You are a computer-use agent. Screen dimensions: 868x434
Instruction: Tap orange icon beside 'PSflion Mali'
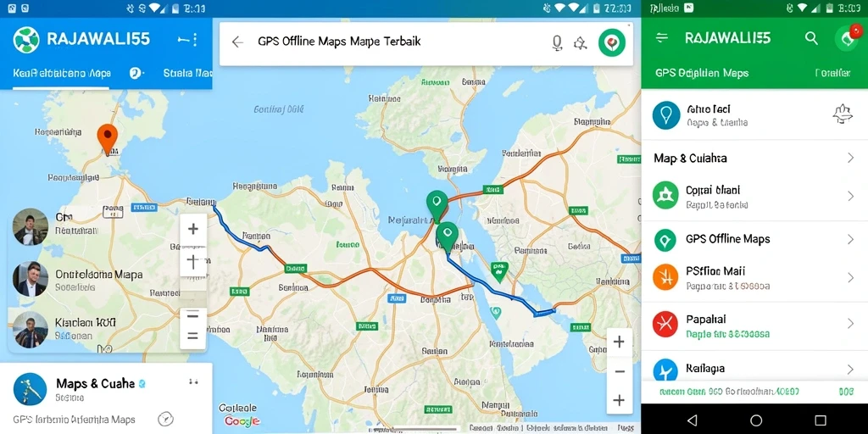665,277
